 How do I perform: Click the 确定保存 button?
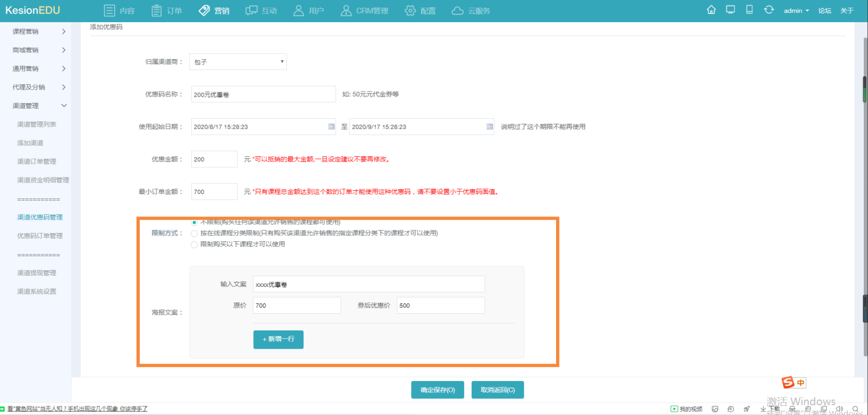pyautogui.click(x=437, y=390)
